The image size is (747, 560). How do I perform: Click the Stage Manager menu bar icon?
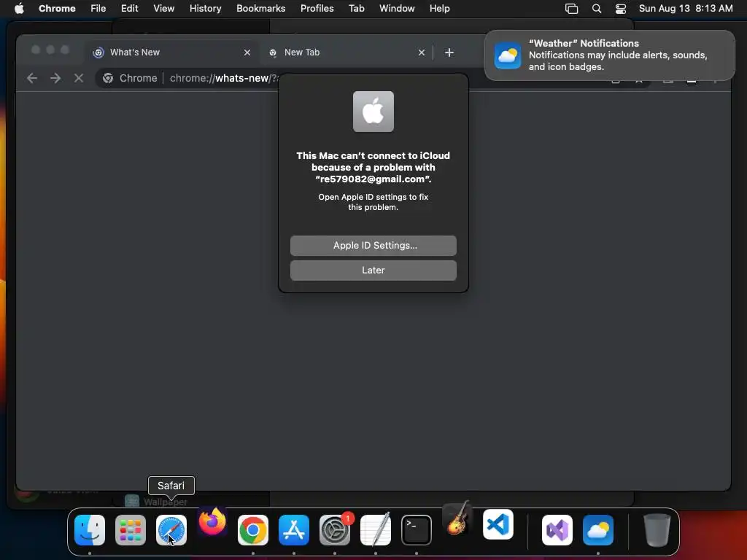572,9
